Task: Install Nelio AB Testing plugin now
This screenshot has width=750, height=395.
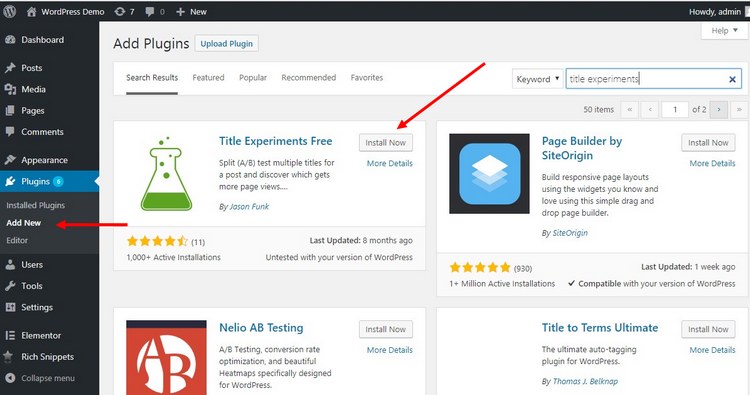Action: (x=386, y=329)
